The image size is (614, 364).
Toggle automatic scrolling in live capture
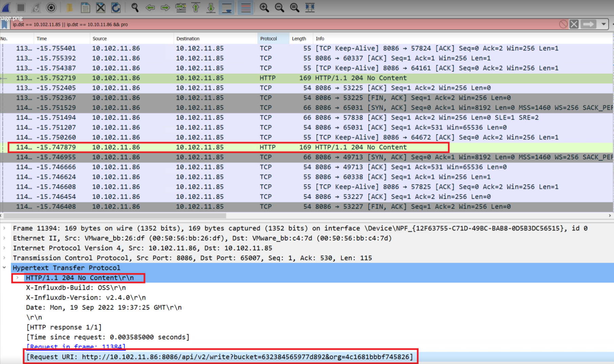[x=226, y=7]
